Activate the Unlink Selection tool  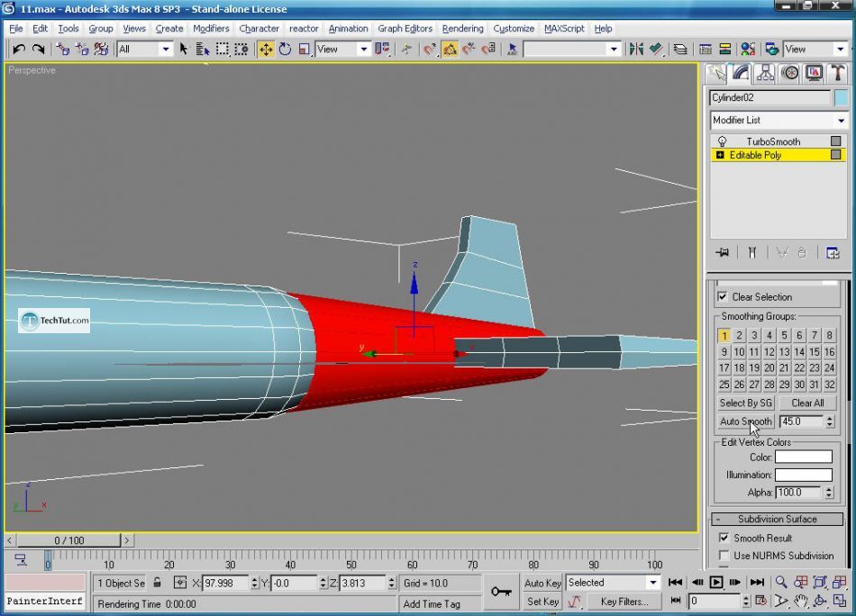pyautogui.click(x=82, y=50)
